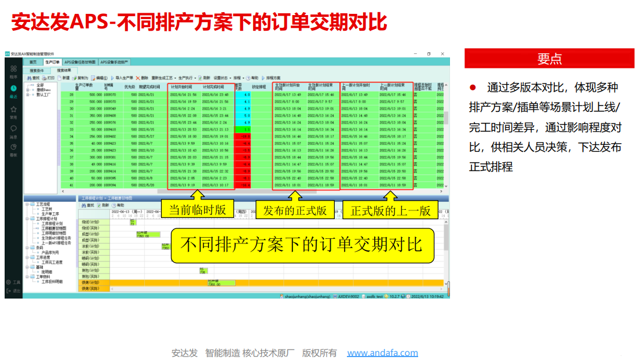Collapse the 工艺流程 tree folder
Viewport: 644px width, 360px height.
[x=27, y=204]
